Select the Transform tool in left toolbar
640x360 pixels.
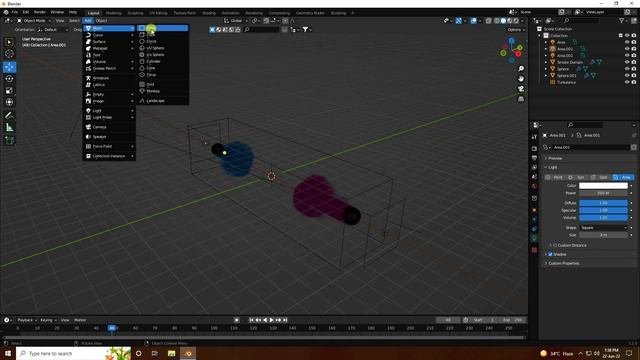[x=9, y=102]
